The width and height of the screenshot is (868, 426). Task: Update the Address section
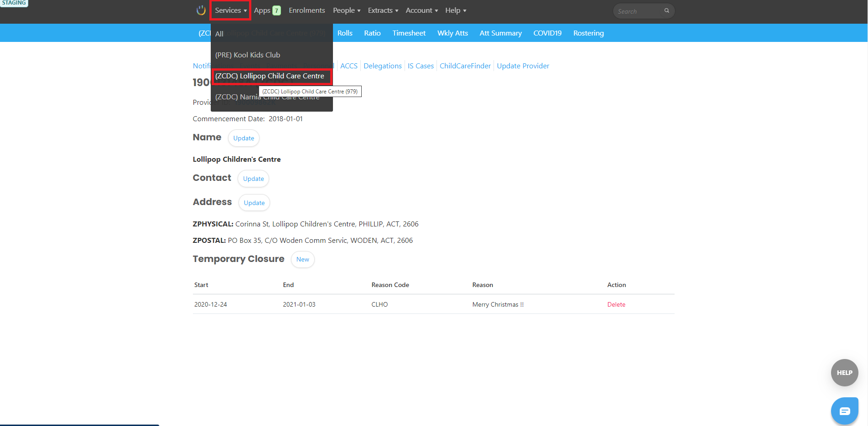tap(254, 203)
